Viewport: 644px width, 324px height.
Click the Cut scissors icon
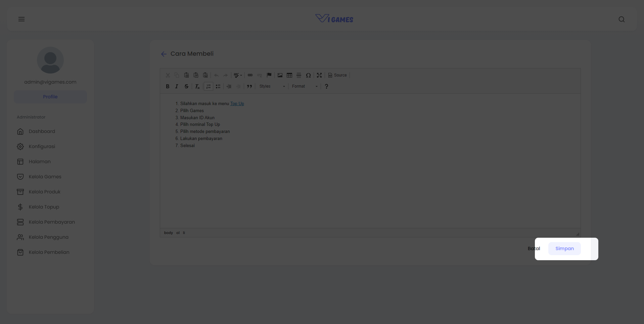(x=168, y=75)
